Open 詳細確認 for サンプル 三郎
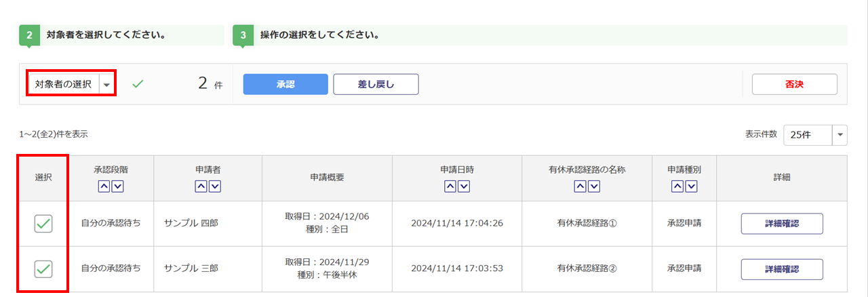Screen dimensions: 868x297 tap(781, 269)
